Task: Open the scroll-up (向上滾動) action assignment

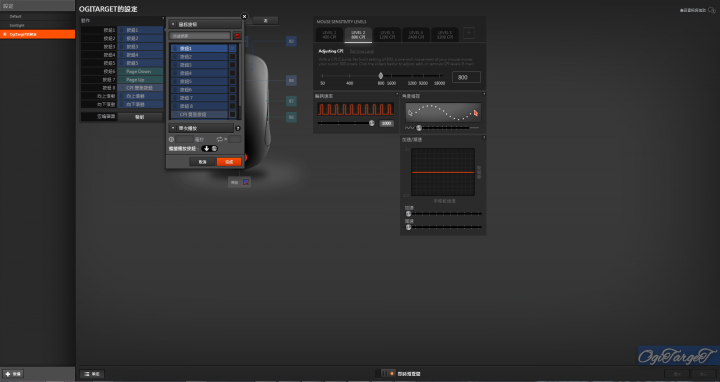Action: 140,96
